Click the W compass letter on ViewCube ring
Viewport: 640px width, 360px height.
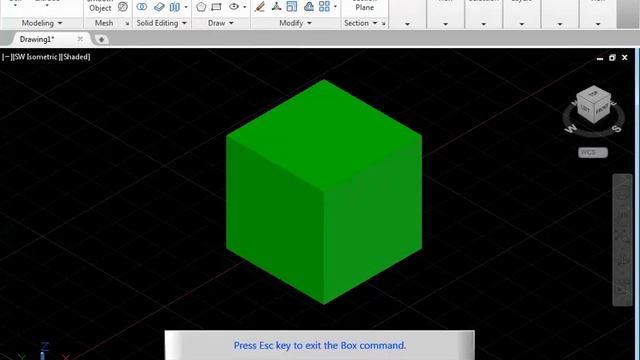571,129
